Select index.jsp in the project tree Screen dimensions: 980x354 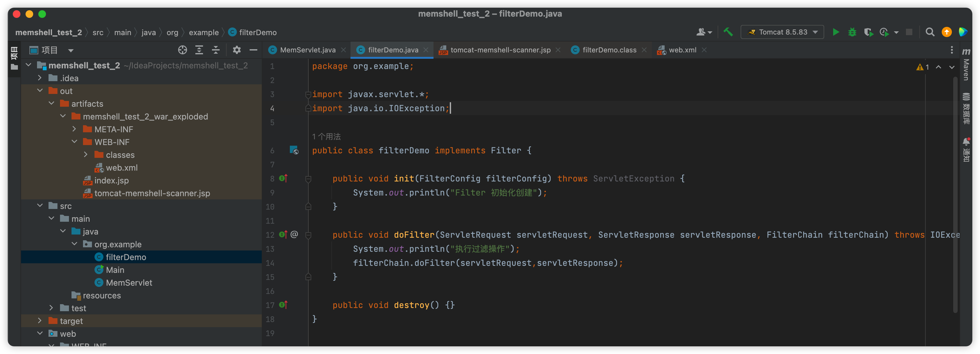pos(111,180)
